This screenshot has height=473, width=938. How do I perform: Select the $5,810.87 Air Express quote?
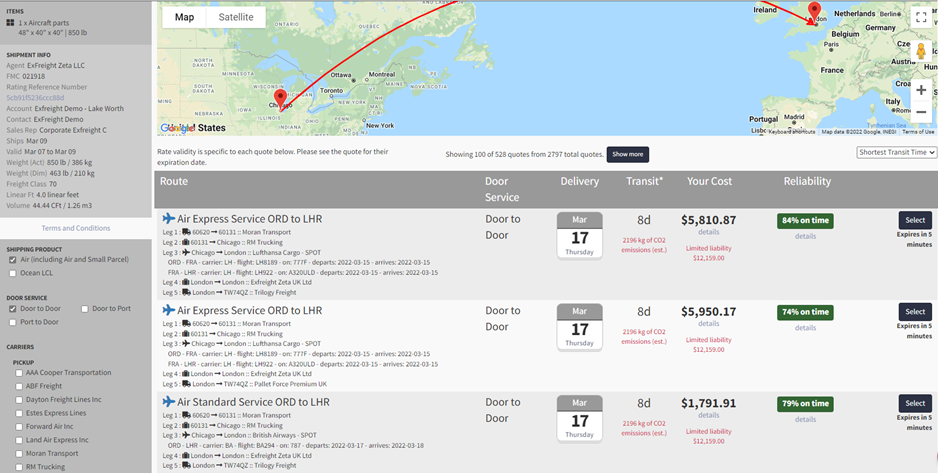[915, 220]
